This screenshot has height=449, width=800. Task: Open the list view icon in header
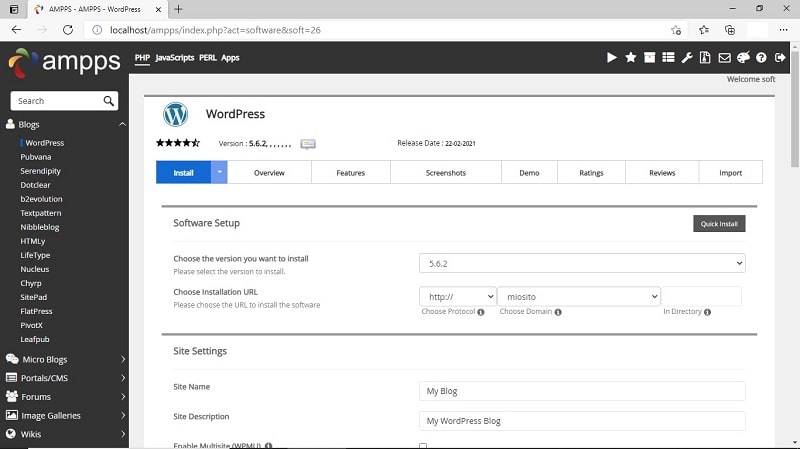pyautogui.click(x=668, y=58)
